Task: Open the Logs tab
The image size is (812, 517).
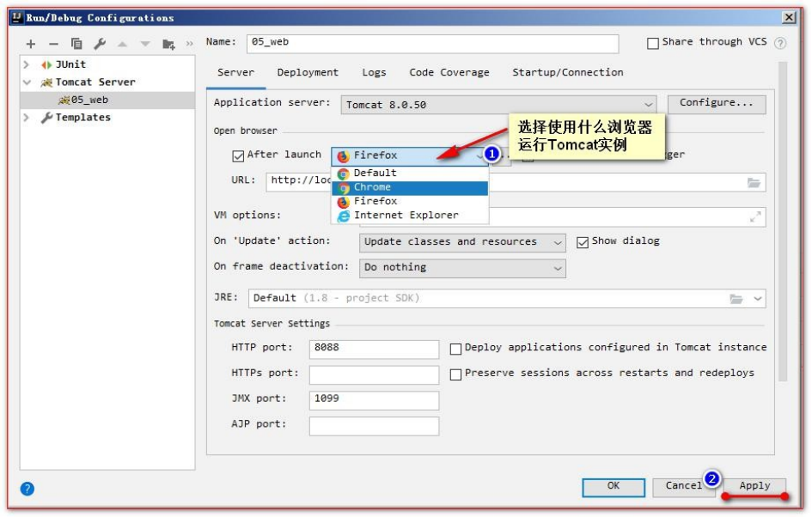Action: (x=374, y=72)
